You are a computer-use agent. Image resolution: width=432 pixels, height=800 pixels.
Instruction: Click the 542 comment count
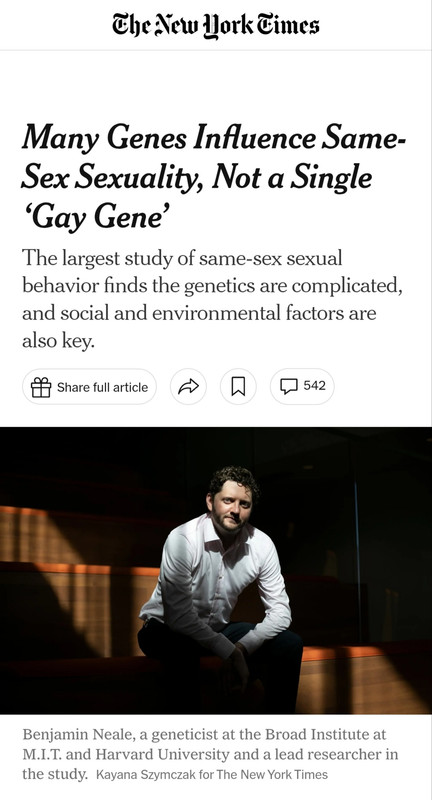(314, 386)
